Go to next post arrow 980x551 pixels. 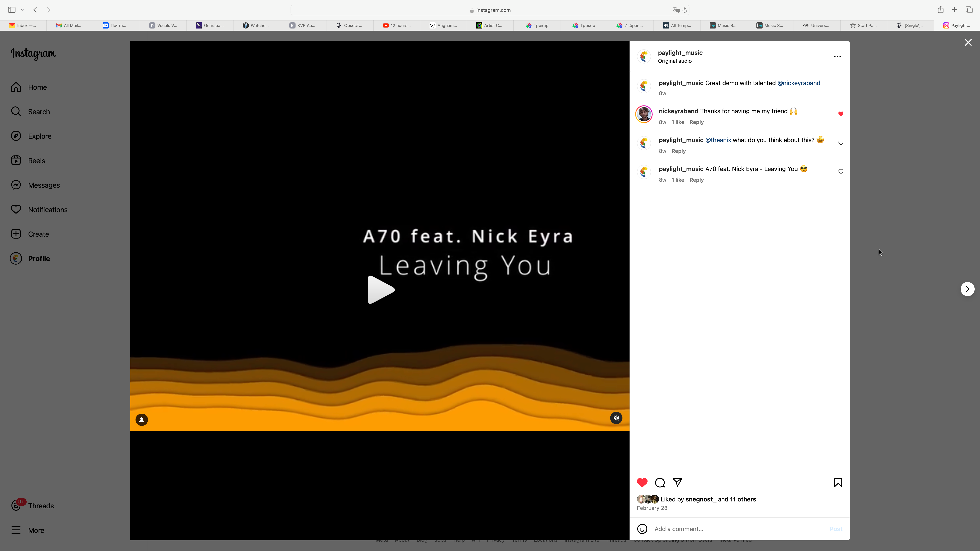(x=967, y=289)
